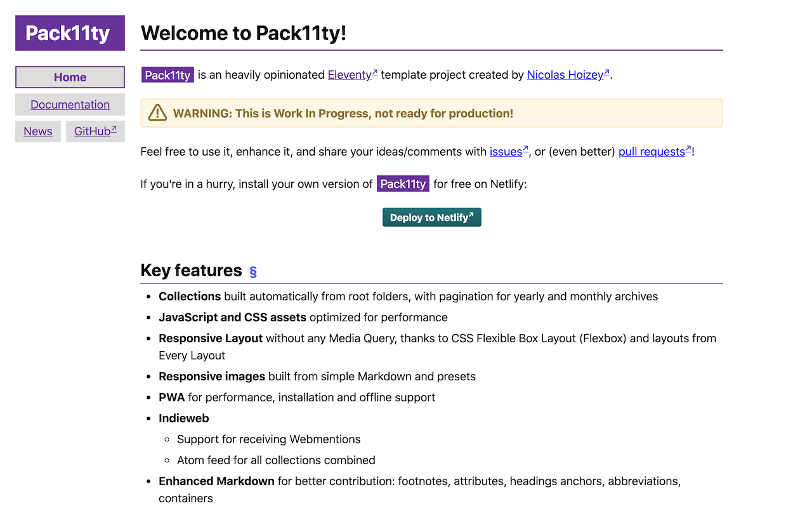Click the 'Collections' feature bullet
This screenshot has width=812, height=508.
[x=409, y=297]
